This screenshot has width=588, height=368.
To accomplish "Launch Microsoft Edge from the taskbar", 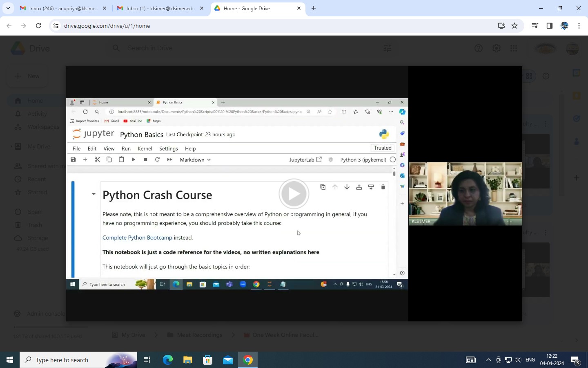I will click(168, 360).
